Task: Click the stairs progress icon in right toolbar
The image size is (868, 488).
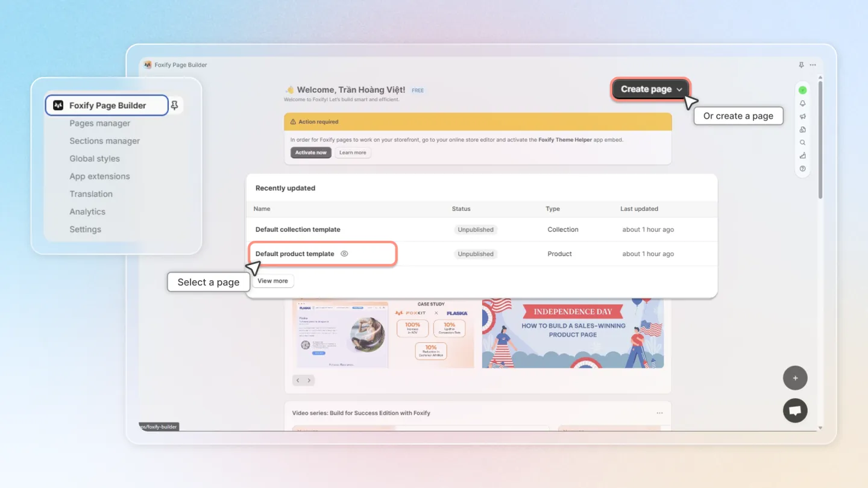Action: (802, 155)
